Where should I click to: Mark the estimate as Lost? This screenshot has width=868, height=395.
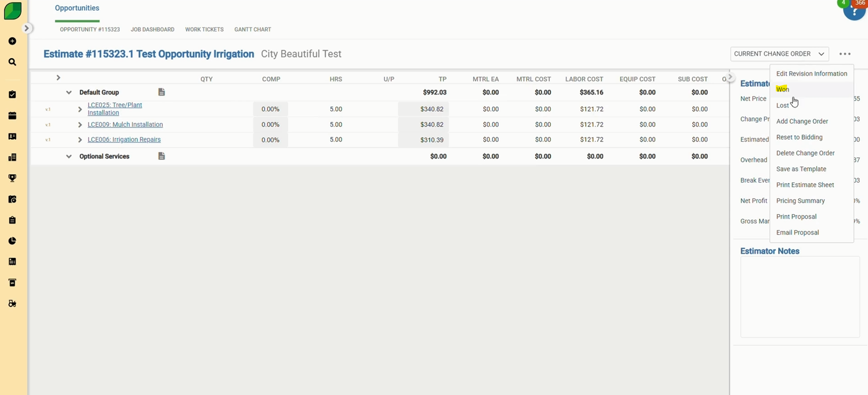click(x=811, y=106)
